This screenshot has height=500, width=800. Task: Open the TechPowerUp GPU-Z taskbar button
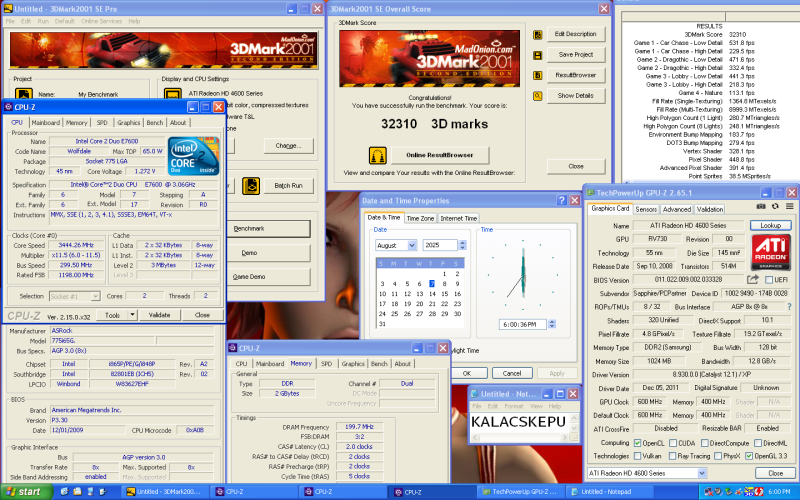(x=520, y=492)
